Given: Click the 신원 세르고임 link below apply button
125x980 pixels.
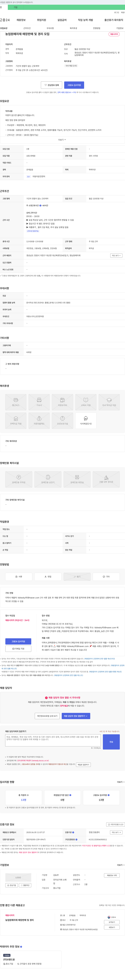Looking at the screenshot, I should pyautogui.click(x=67, y=93).
